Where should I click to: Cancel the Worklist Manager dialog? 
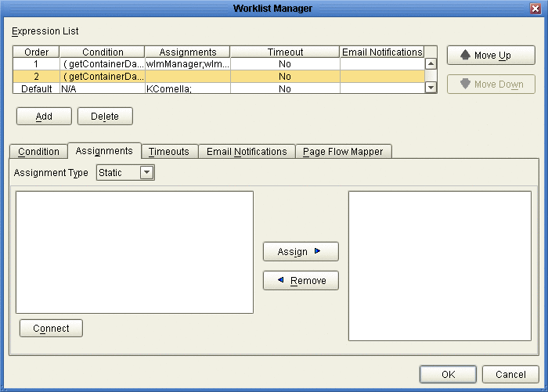click(510, 375)
